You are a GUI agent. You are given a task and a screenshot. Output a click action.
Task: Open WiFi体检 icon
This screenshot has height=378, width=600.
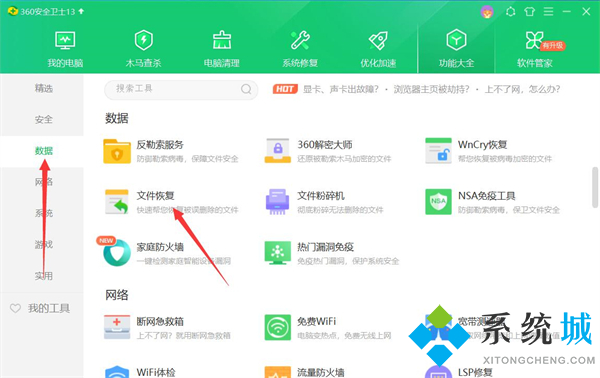(117, 372)
